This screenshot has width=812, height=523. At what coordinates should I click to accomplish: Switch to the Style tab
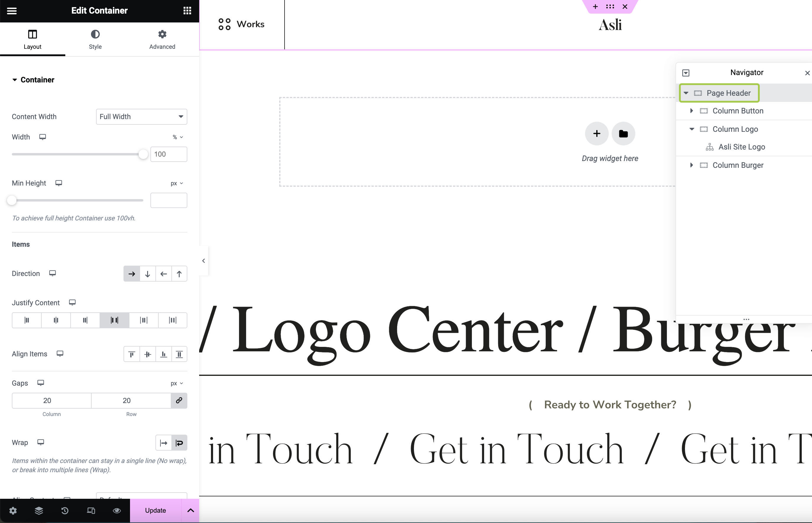coord(95,39)
